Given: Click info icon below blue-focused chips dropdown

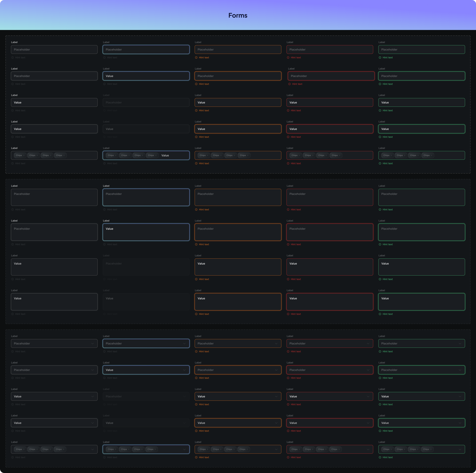Looking at the screenshot, I should pos(104,457).
